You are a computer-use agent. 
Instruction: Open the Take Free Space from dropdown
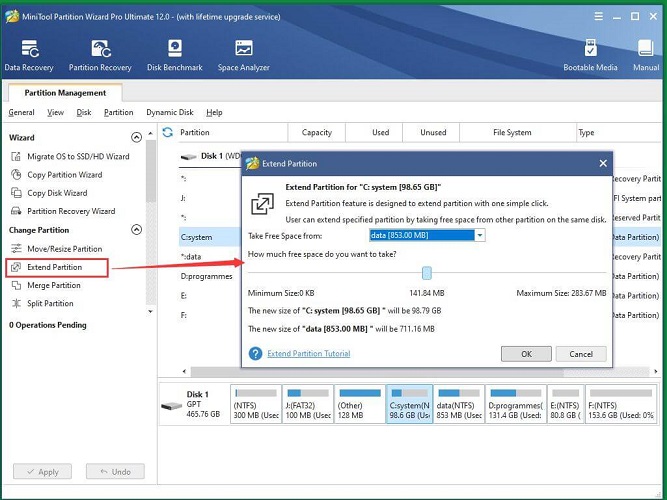pyautogui.click(x=479, y=235)
